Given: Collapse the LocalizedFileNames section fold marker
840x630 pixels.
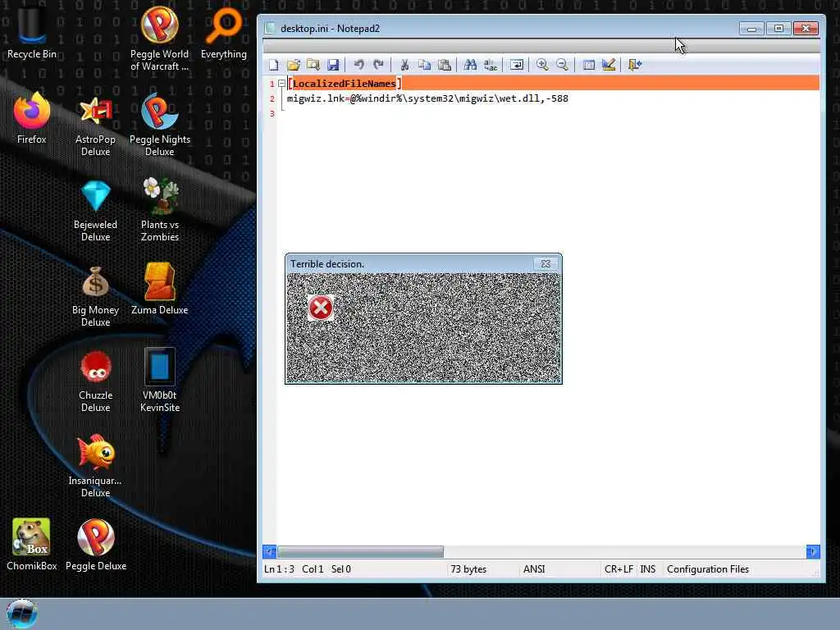Looking at the screenshot, I should point(281,84).
